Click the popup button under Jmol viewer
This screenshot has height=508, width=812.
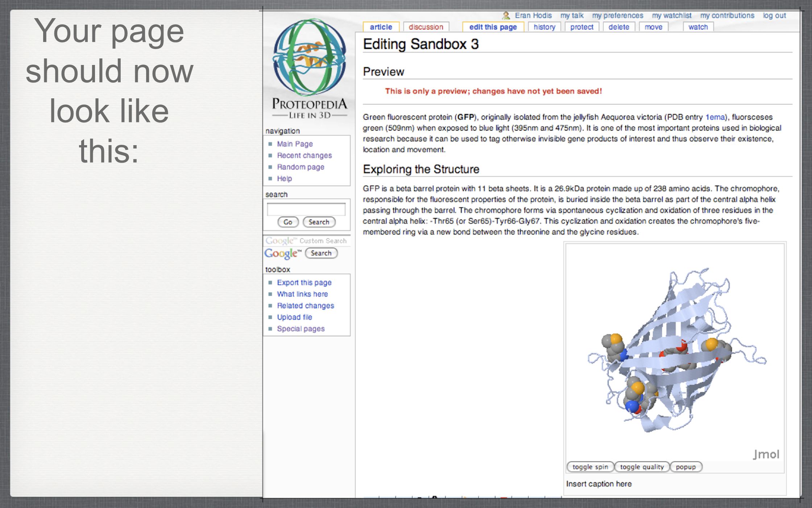coord(686,467)
